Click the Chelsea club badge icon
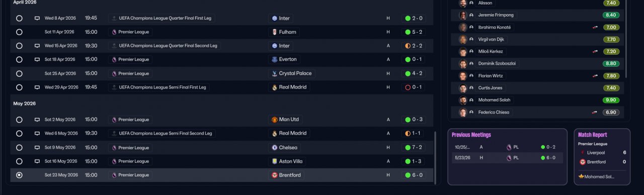Screen dimensions: 644x195 tap(274, 148)
